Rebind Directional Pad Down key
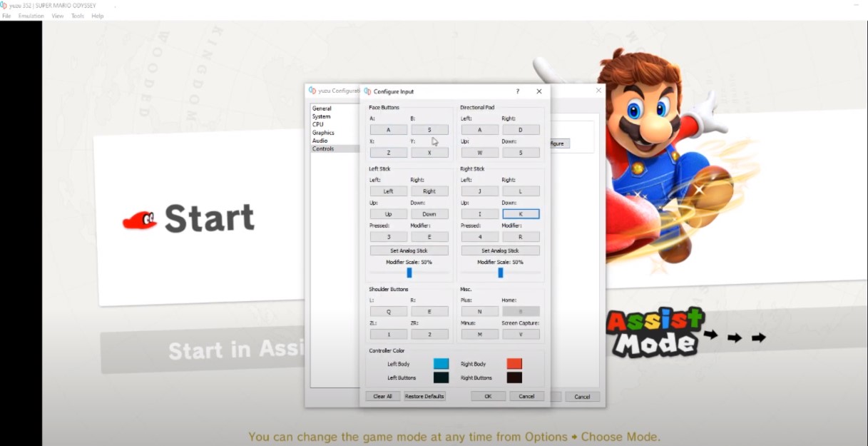The height and width of the screenshot is (446, 868). coord(521,153)
